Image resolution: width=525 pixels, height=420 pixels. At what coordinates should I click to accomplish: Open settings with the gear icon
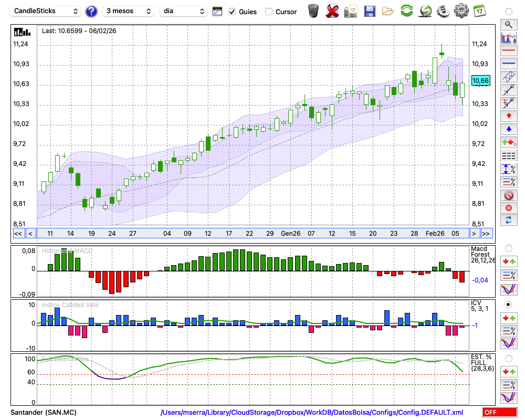(461, 11)
